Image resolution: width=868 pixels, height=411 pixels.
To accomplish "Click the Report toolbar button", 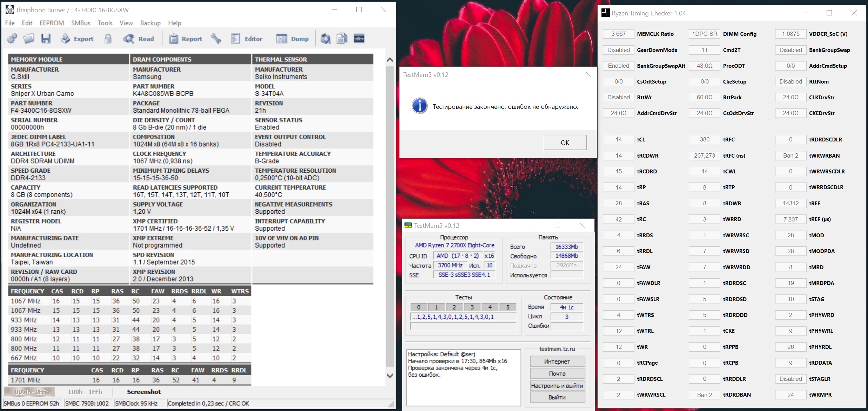I will [x=186, y=39].
